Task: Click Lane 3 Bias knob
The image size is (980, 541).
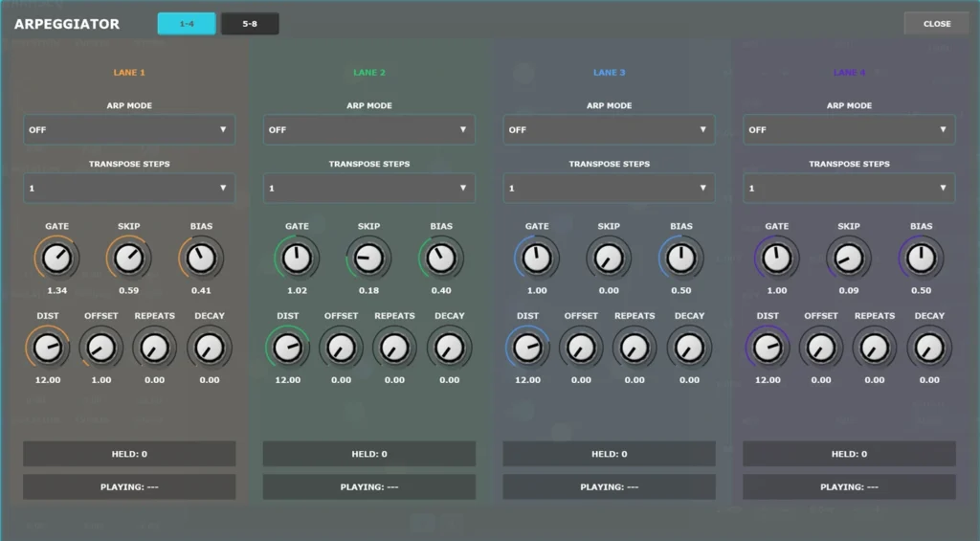Action: click(x=681, y=258)
